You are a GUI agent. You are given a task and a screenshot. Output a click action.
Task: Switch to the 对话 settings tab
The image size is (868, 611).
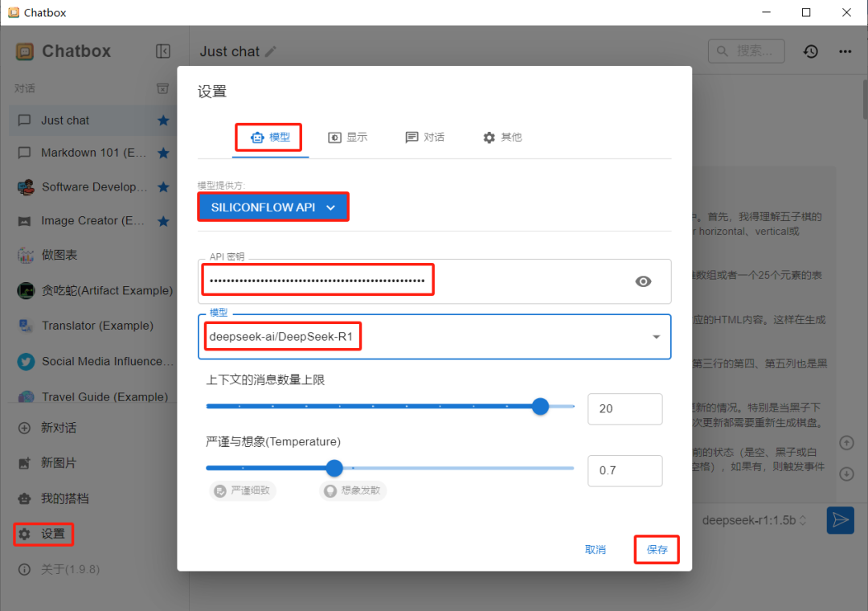tap(424, 137)
